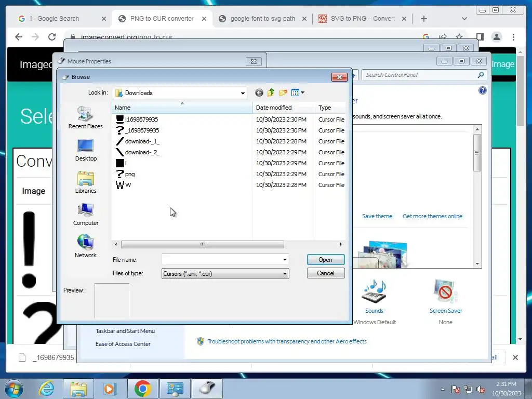The width and height of the screenshot is (532, 399).
Task: Click the horizontal scrollbar in file list
Action: (x=202, y=244)
